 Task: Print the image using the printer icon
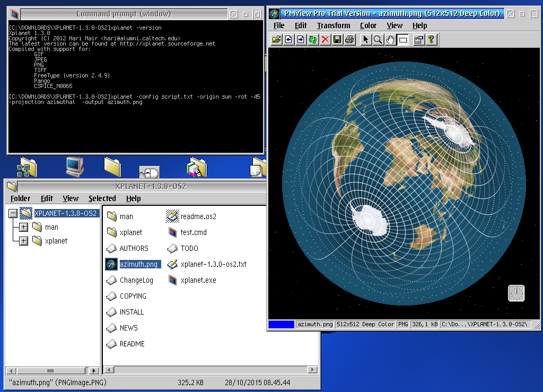pos(350,39)
